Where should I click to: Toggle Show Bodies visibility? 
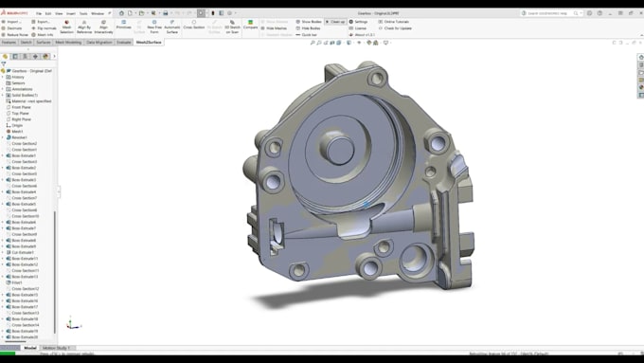pos(309,22)
